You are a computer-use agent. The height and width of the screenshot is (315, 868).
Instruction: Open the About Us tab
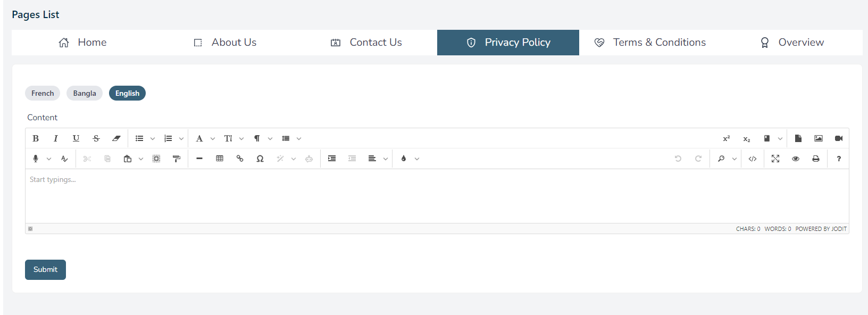pyautogui.click(x=224, y=43)
